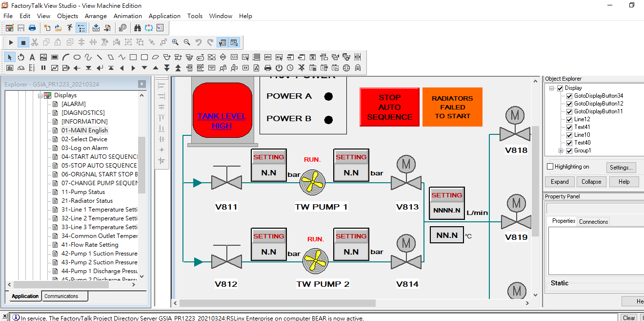Close the Explorer panel with X

(141, 84)
